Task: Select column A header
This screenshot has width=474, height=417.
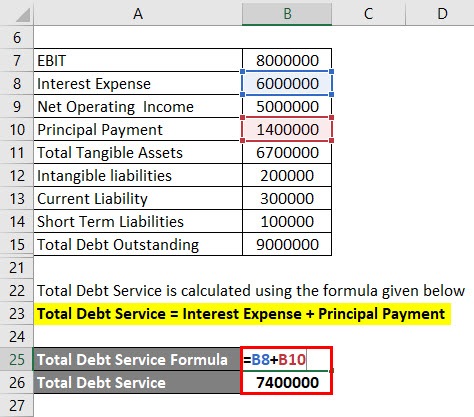Action: coord(138,13)
